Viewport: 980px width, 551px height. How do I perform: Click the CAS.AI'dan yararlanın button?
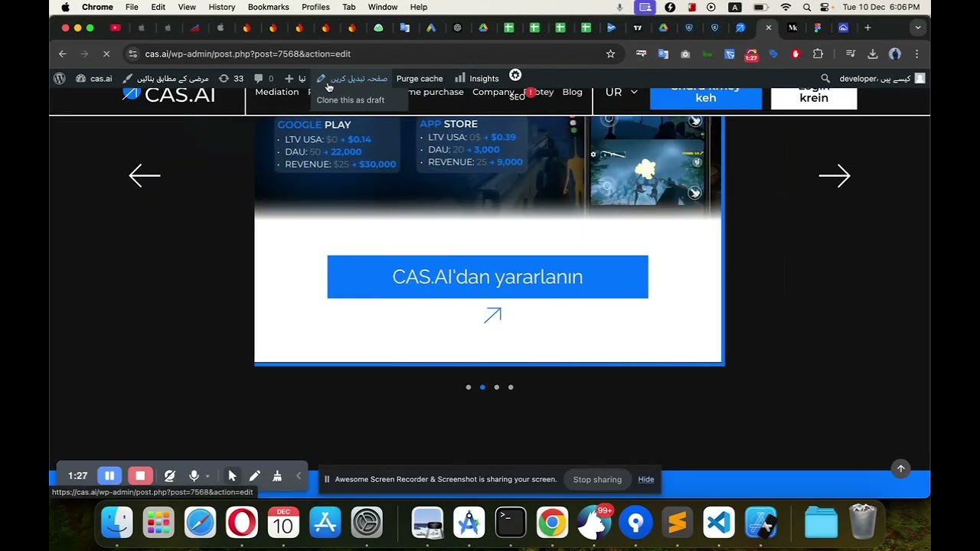[488, 276]
